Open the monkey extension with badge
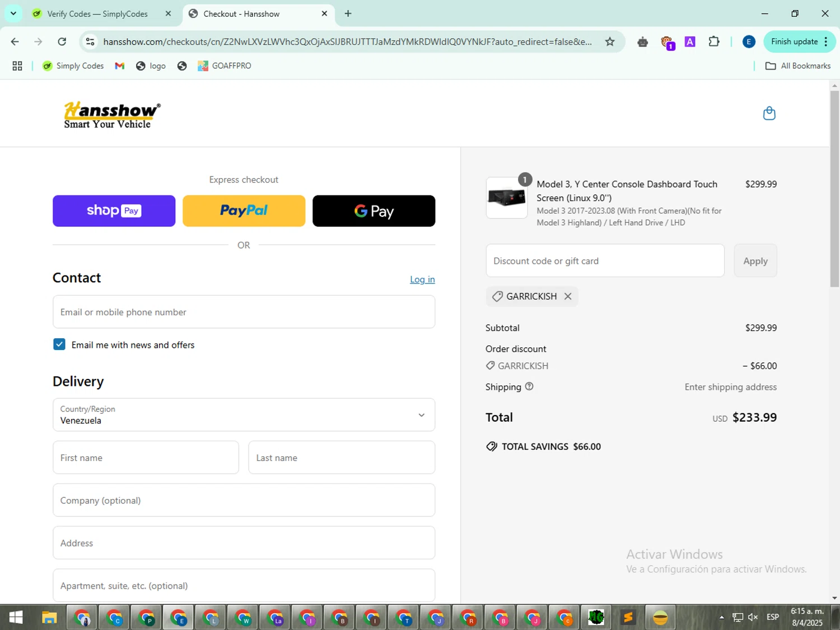Screen dimensions: 840x630 tap(667, 42)
